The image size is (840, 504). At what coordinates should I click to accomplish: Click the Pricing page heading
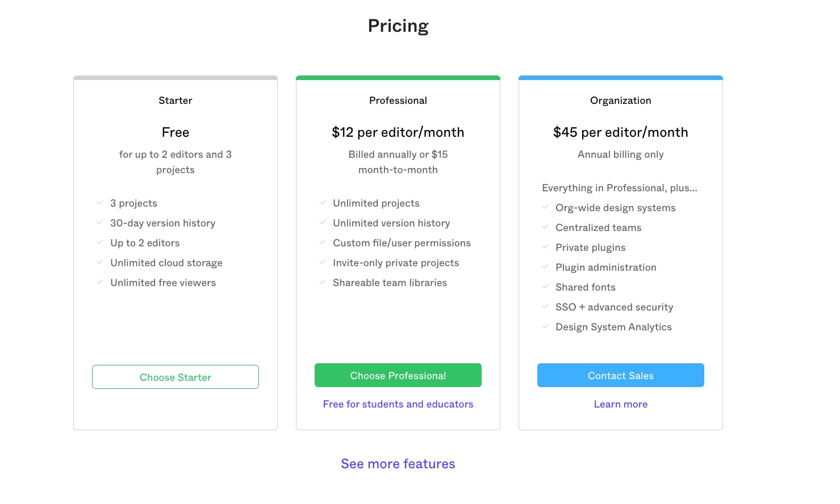pos(398,26)
